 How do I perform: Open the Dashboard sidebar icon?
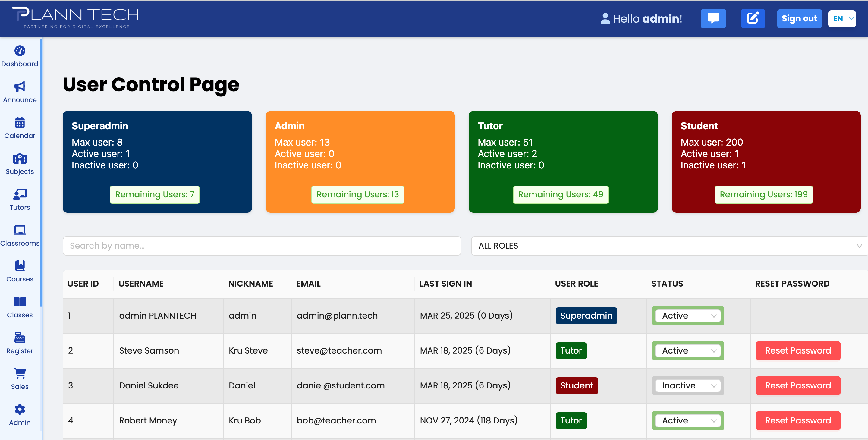(x=20, y=51)
